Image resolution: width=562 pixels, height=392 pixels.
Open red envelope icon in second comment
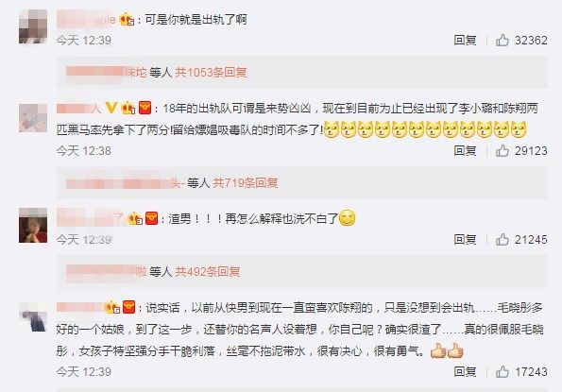tap(145, 108)
